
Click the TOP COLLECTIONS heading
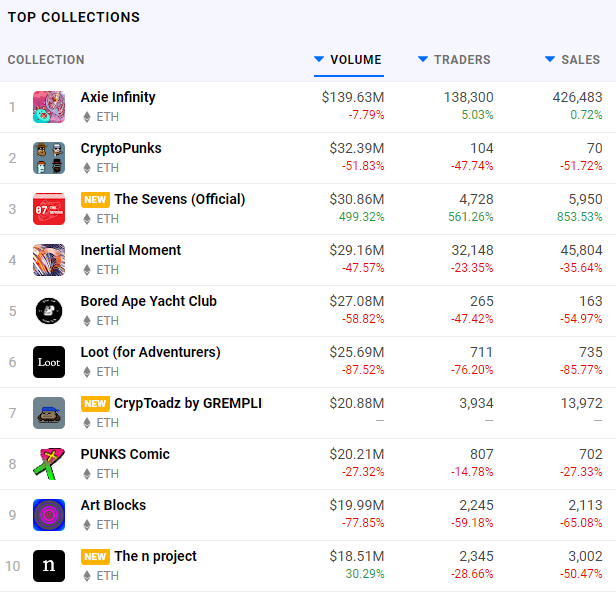click(x=74, y=17)
